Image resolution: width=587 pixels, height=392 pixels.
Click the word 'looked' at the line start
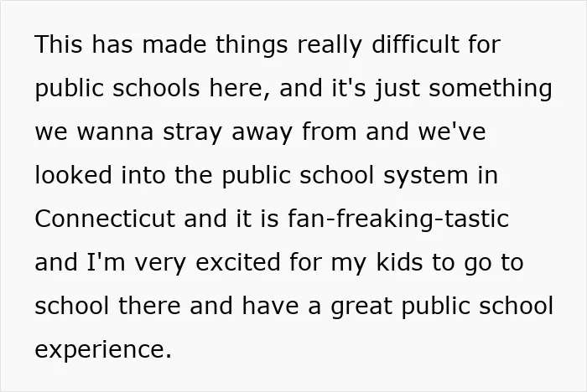(74, 175)
